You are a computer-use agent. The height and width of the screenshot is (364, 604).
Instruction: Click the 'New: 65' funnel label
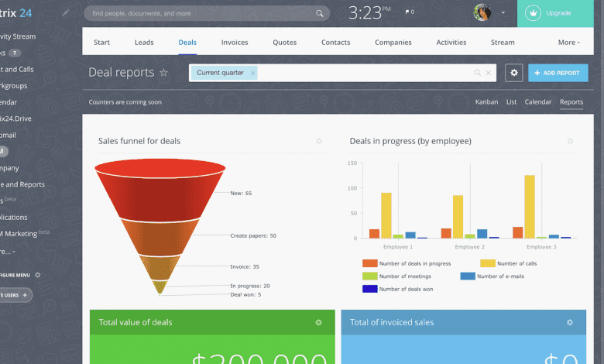241,194
